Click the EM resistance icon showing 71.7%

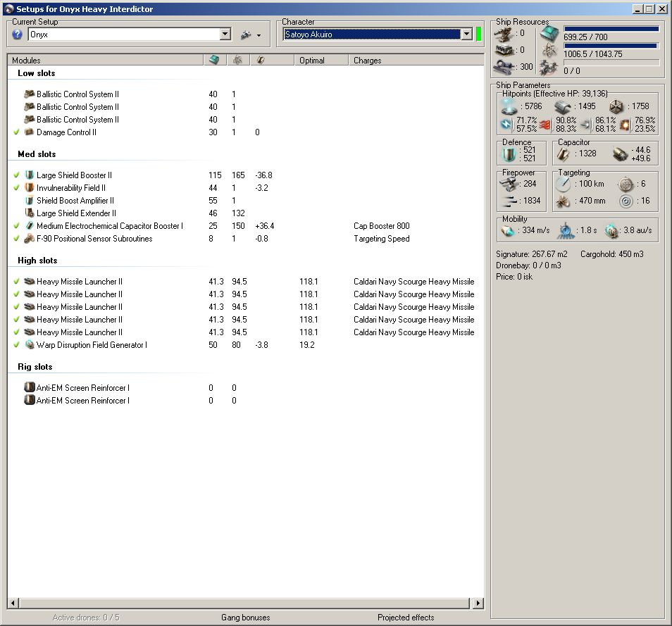tap(506, 125)
